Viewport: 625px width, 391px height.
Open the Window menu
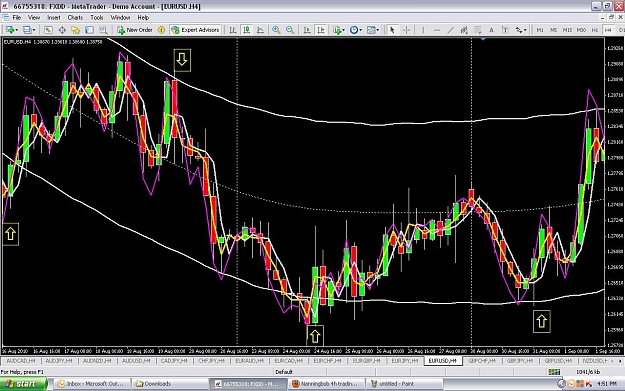coord(120,18)
